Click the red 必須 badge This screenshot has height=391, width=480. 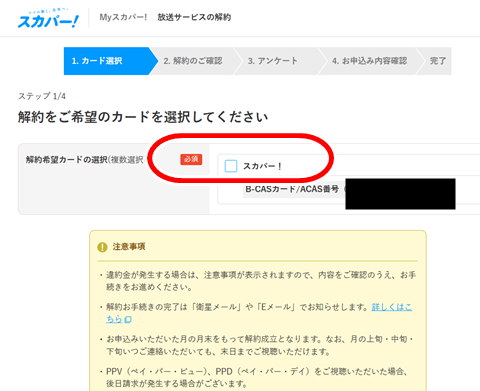tap(191, 159)
